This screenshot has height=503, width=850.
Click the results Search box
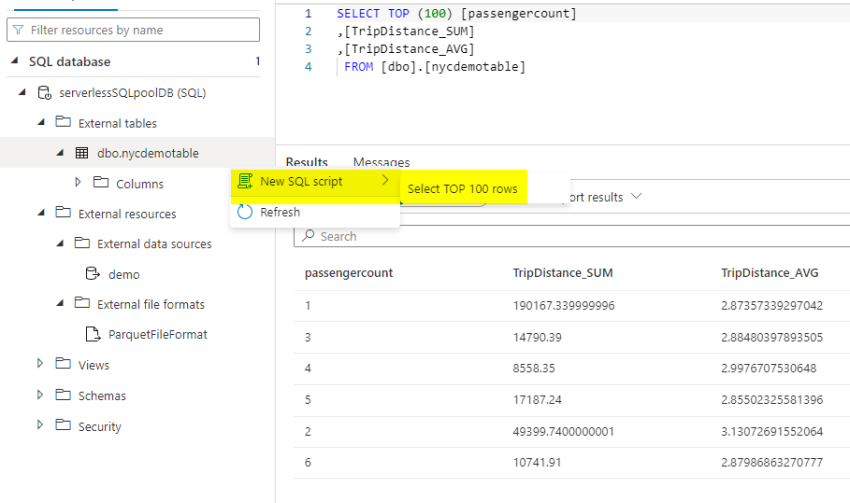click(571, 236)
